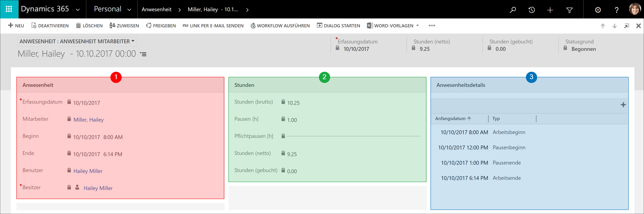Add new Anwesenheitsdetails record with plus
The image size is (644, 214).
click(x=623, y=105)
